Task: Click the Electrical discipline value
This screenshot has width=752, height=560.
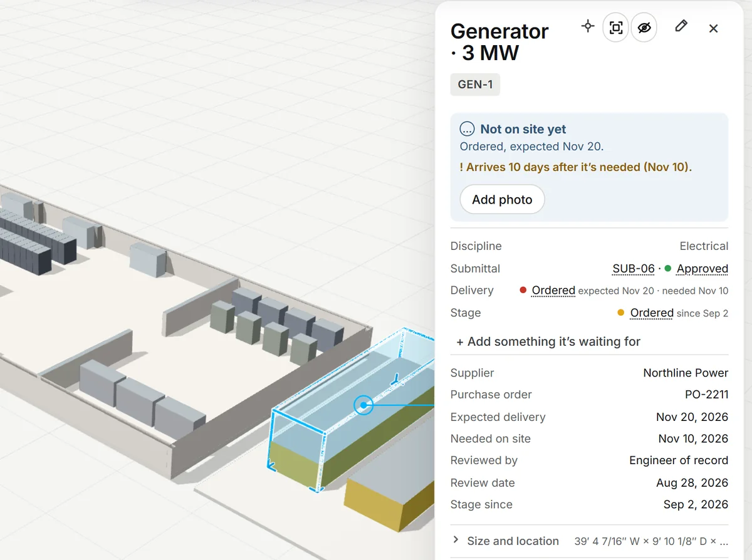Action: click(704, 246)
